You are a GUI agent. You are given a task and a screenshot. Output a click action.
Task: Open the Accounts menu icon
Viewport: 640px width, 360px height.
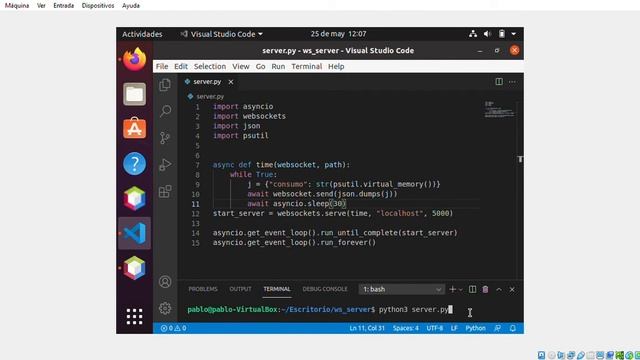click(165, 282)
